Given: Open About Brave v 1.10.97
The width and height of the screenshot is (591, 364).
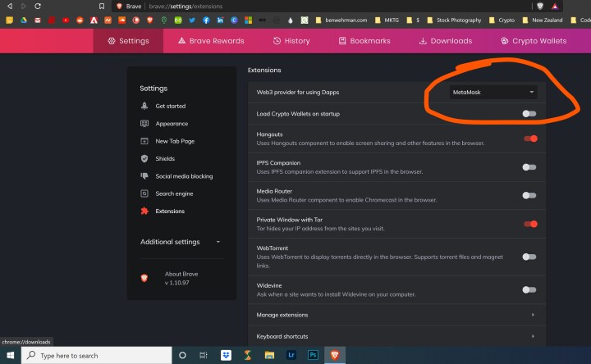Looking at the screenshot, I should click(170, 278).
